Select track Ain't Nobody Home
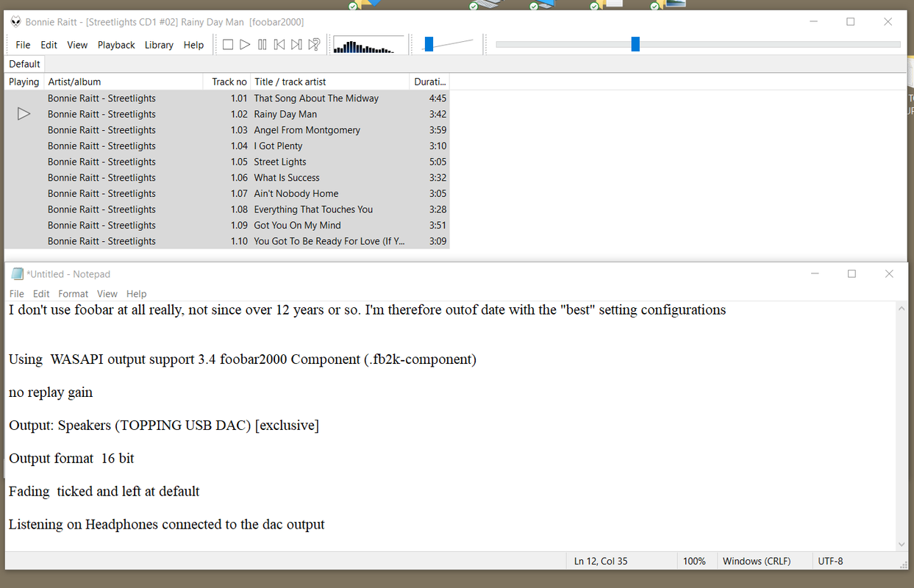The width and height of the screenshot is (914, 588). (227, 193)
